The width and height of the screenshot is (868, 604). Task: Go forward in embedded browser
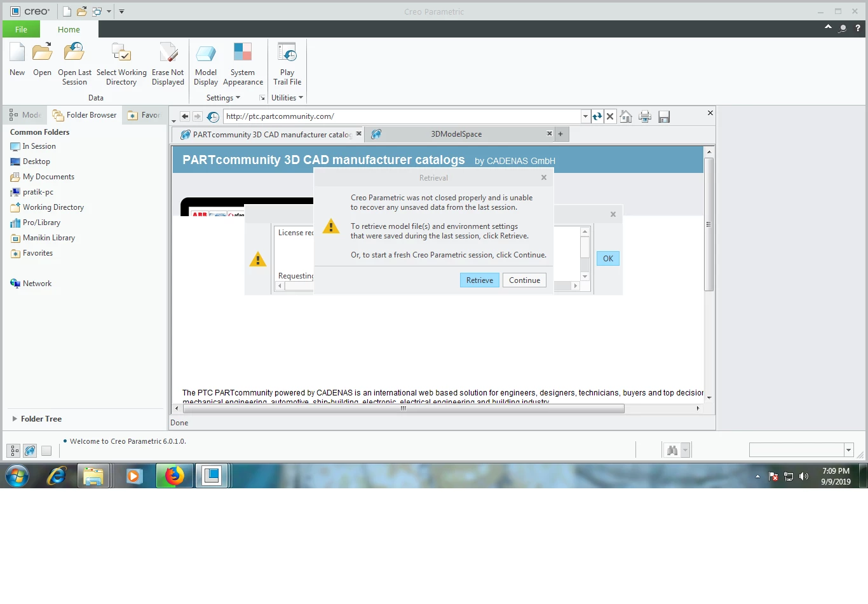198,116
